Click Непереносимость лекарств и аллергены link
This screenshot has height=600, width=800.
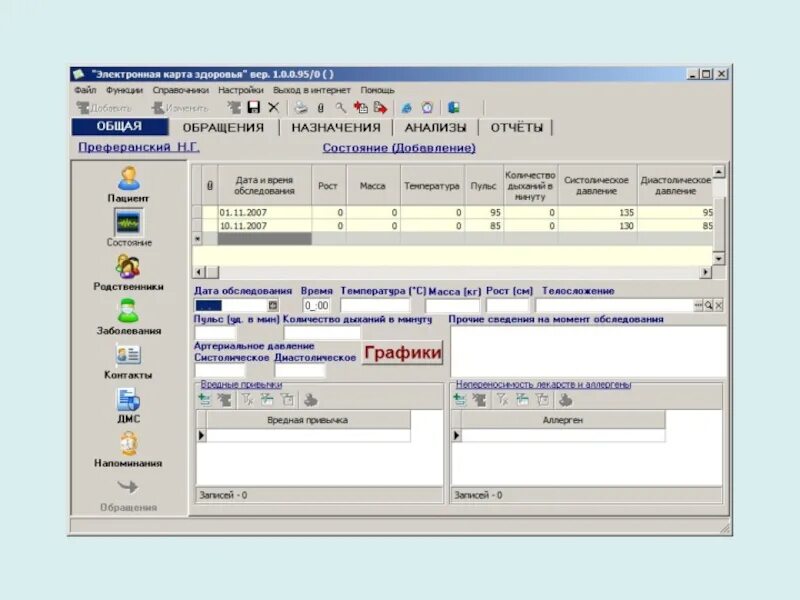click(543, 384)
